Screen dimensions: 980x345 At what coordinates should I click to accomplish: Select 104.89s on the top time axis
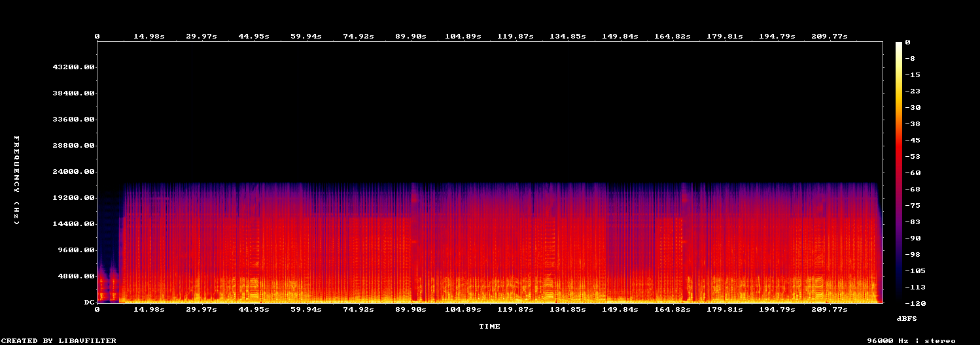[463, 37]
